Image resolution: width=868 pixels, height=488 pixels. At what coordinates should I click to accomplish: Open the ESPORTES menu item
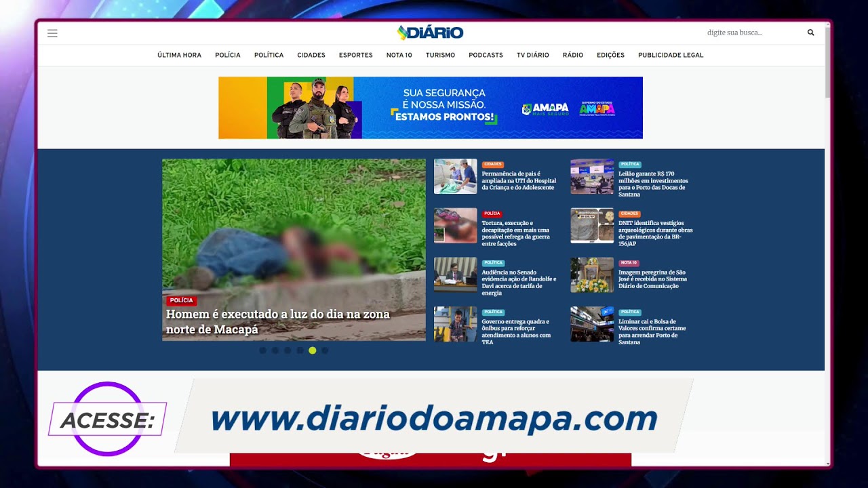355,55
